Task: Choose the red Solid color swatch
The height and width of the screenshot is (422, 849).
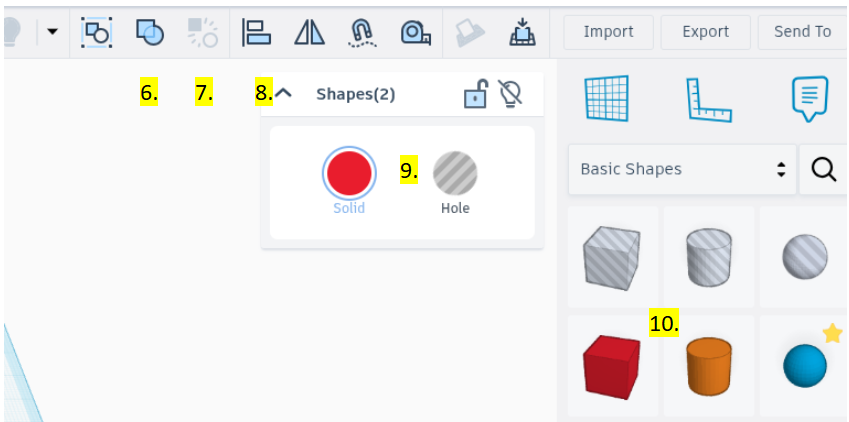Action: pyautogui.click(x=349, y=173)
